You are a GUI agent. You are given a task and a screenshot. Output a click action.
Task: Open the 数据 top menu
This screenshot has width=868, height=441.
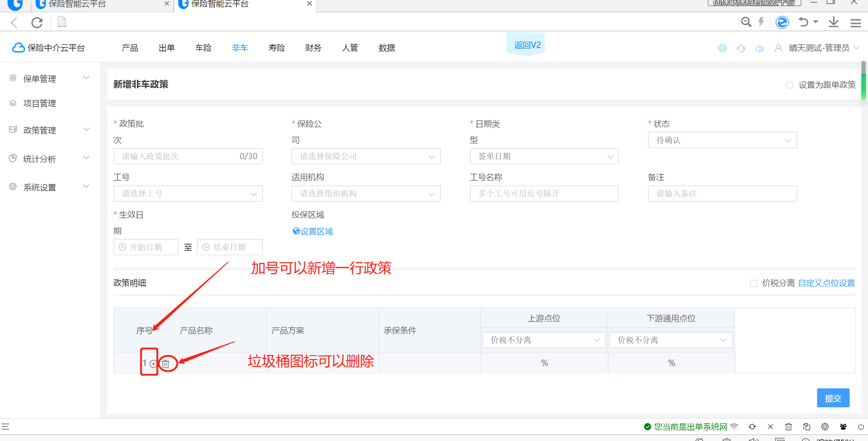click(x=387, y=48)
